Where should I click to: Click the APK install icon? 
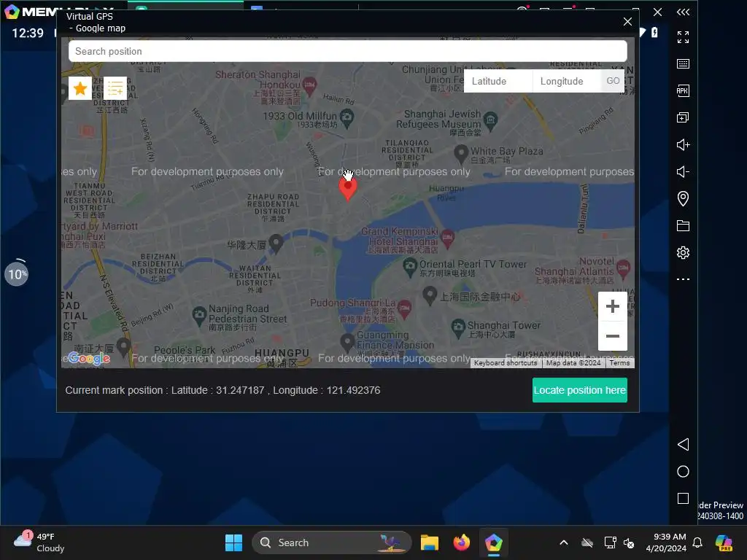(x=683, y=90)
